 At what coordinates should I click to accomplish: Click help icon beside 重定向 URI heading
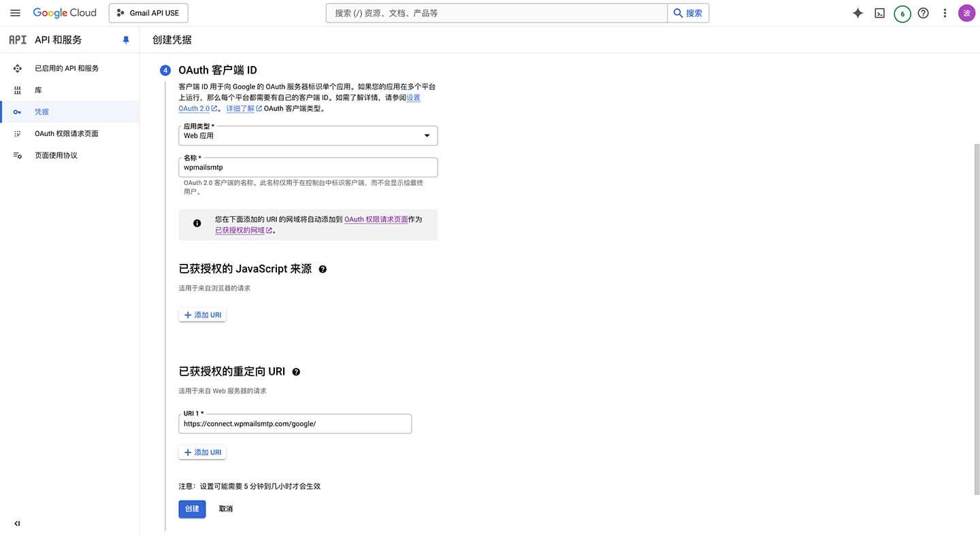(296, 372)
